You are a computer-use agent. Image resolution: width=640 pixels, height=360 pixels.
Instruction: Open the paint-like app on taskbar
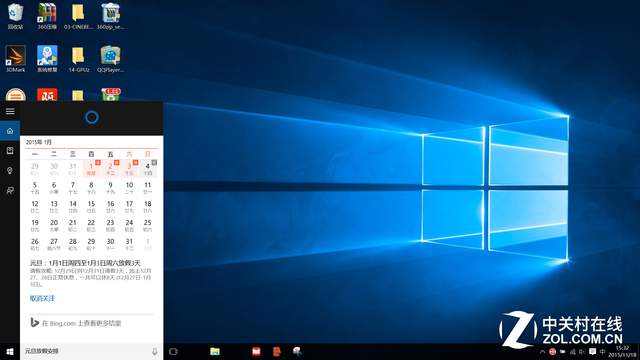pyautogui.click(x=297, y=351)
